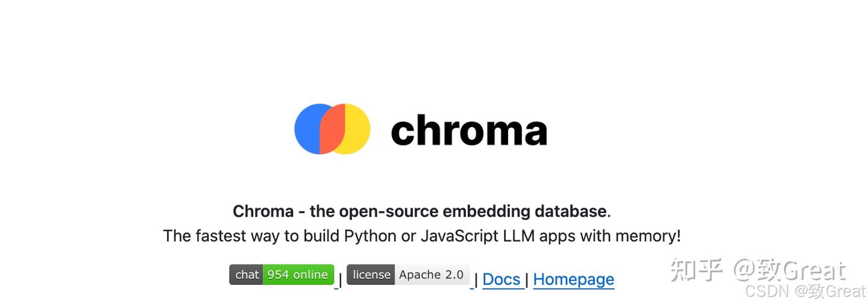Image resolution: width=868 pixels, height=306 pixels.
Task: Open the Docs link
Action: (502, 279)
